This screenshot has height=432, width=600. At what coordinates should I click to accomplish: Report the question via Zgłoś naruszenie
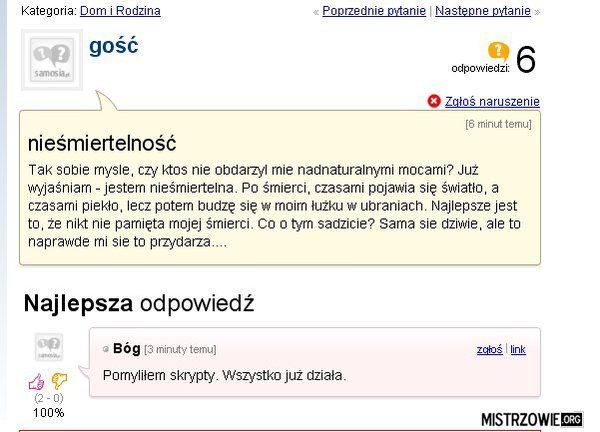(x=492, y=101)
